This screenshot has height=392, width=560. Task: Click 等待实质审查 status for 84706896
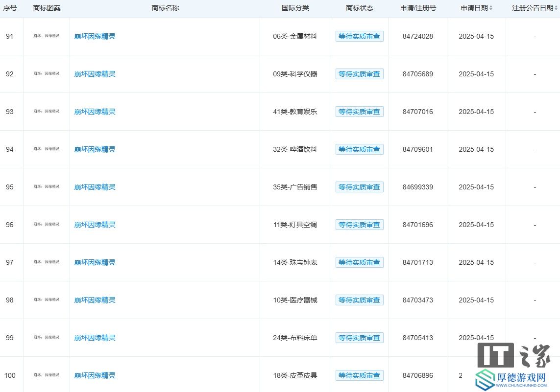pos(359,375)
